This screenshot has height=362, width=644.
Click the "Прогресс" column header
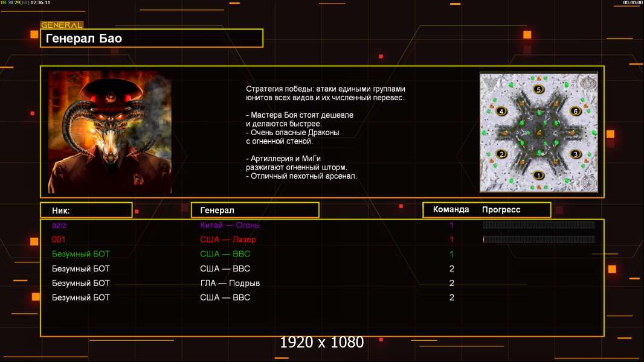pos(501,210)
